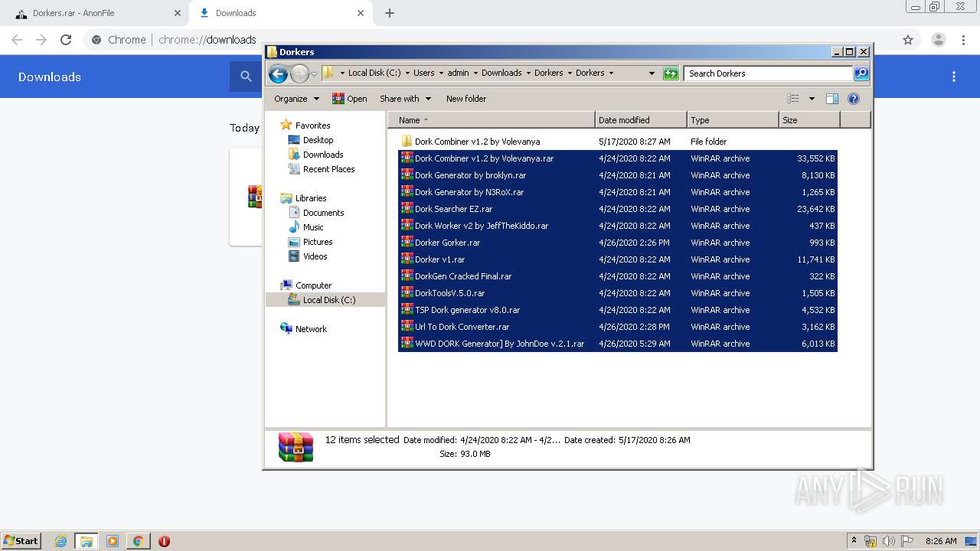Screen dimensions: 980x551
Task: Sort by Date modified column header
Action: point(641,120)
